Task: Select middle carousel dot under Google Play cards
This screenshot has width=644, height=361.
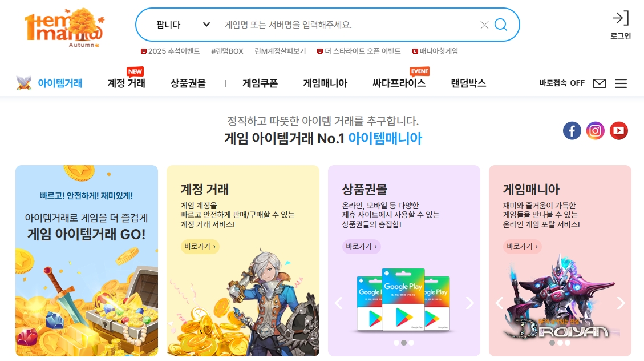Action: pos(404,343)
